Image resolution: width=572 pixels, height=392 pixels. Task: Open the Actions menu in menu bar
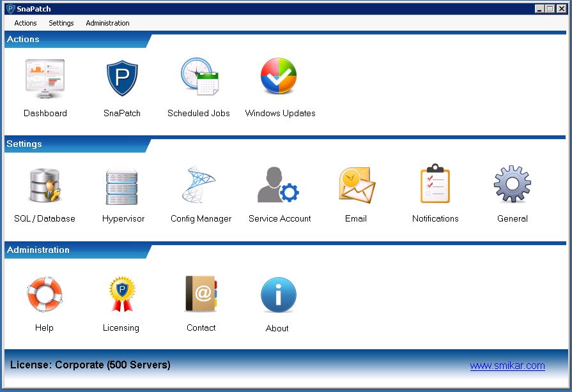(26, 23)
